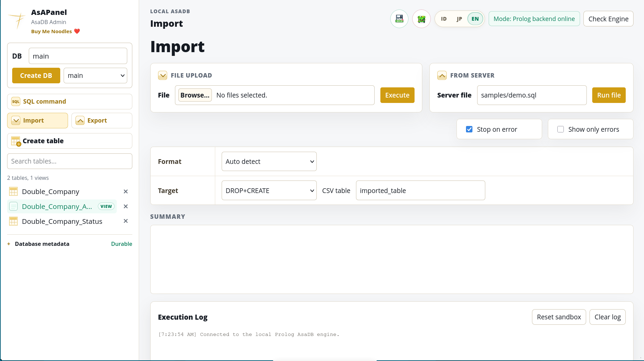
Task: Click the Browse... file button
Action: [x=195, y=95]
